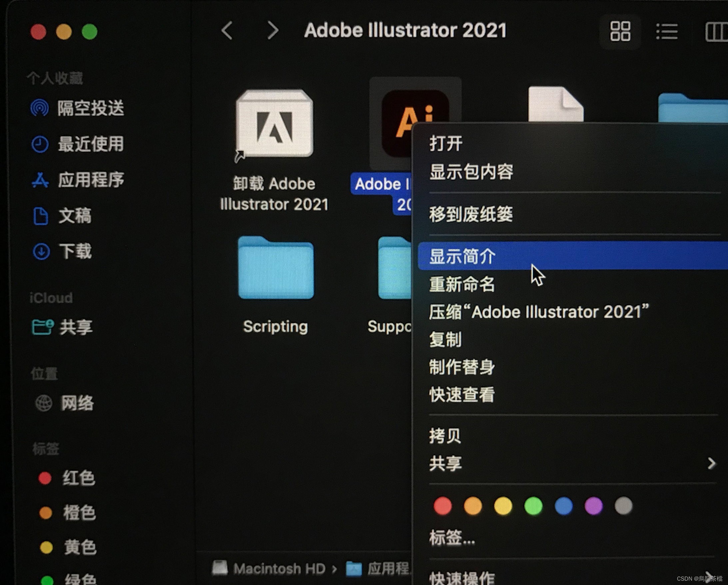Choose 显示简介 in context menu
Viewport: 728px width, 585px height.
point(462,256)
